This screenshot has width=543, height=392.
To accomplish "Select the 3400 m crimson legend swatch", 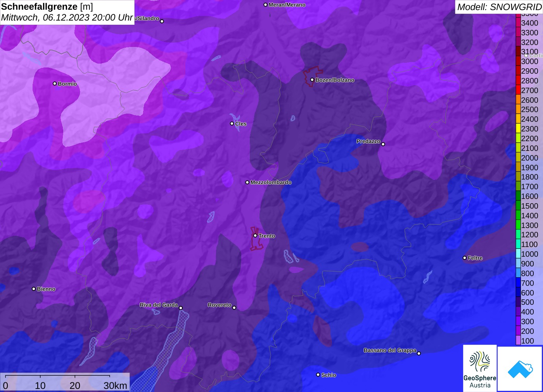I will [x=518, y=22].
